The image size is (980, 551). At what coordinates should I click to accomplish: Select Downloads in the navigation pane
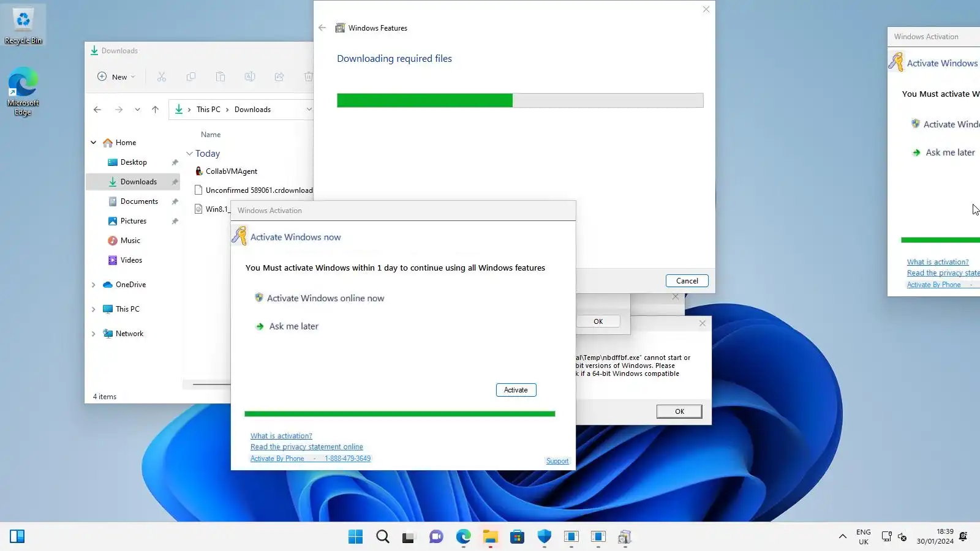134,182
